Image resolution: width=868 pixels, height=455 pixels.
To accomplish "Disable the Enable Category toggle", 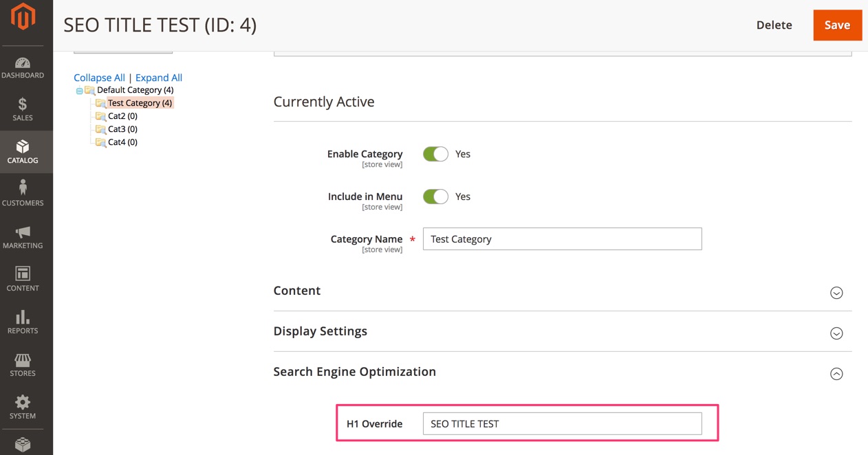I will (435, 153).
